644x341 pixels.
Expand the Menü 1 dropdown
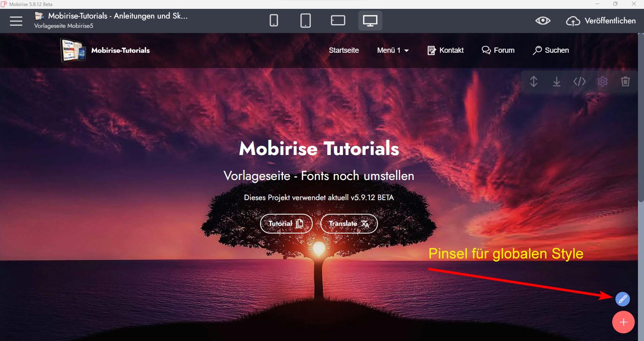point(393,50)
